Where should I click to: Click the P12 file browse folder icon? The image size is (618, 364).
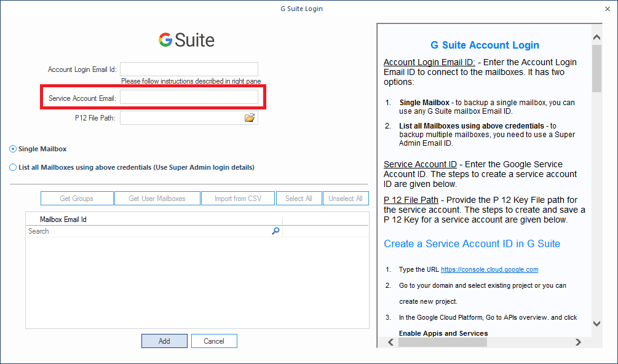click(x=250, y=118)
